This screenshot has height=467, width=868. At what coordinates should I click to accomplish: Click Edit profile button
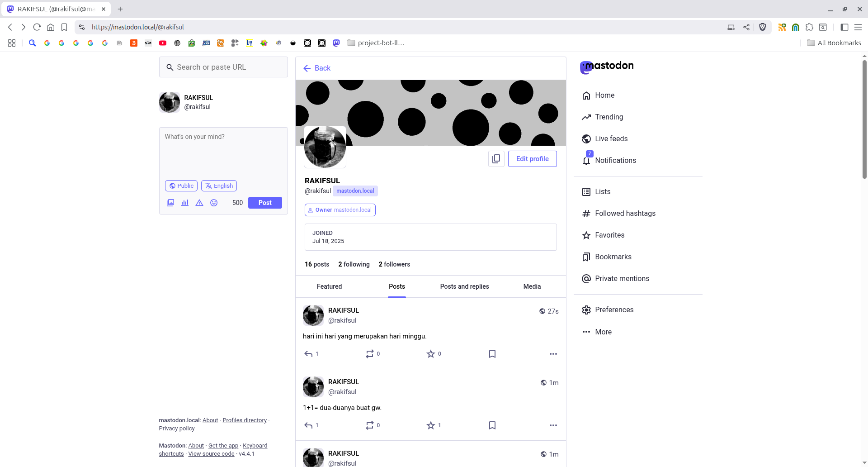click(533, 159)
